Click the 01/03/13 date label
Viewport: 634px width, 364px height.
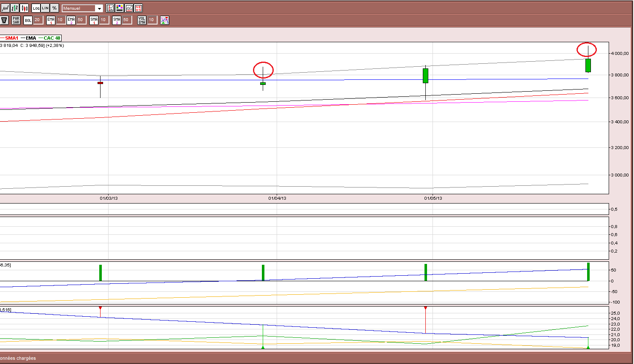109,198
